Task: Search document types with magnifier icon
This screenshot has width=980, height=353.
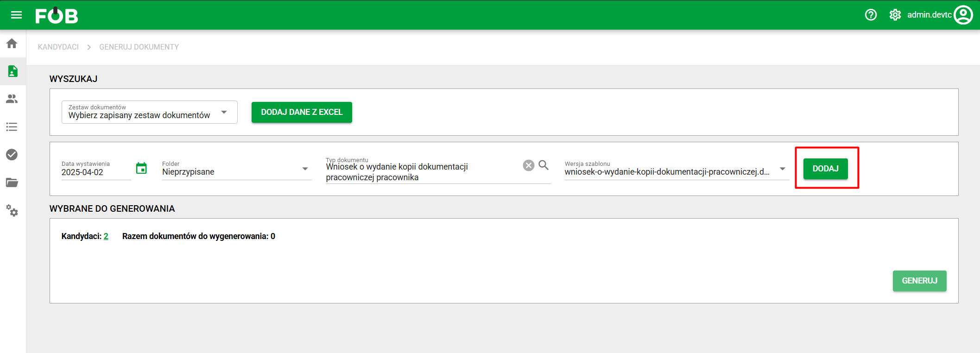Action: 544,165
